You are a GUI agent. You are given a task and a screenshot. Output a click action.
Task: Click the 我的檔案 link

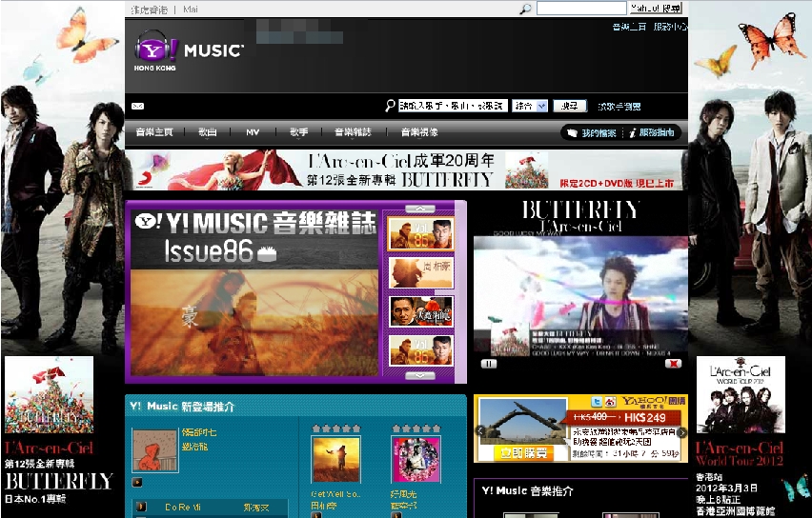click(599, 133)
